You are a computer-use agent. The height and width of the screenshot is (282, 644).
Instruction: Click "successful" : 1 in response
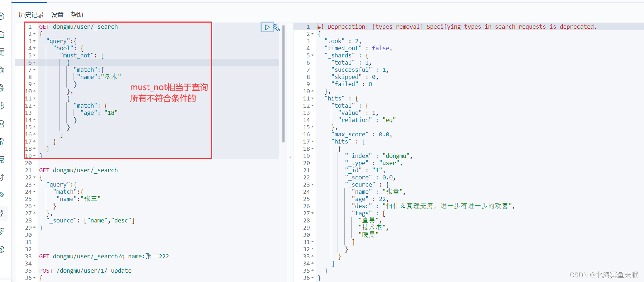[360, 70]
